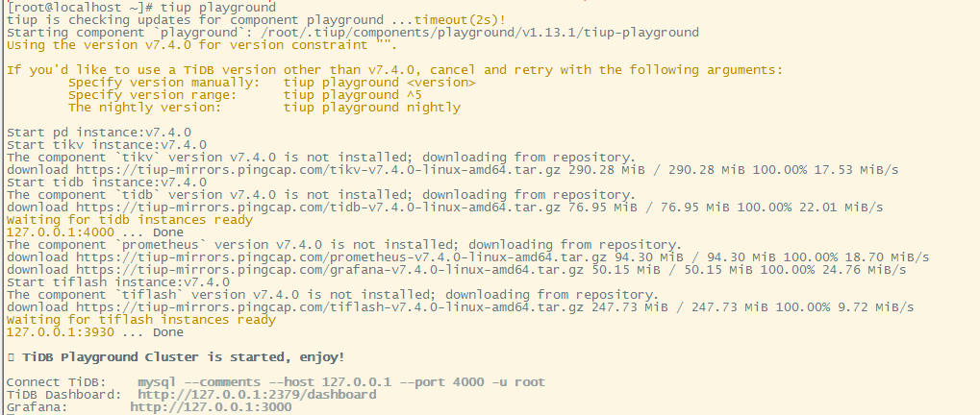Viewport: 980px width, 415px height.
Task: Click the "tiup playground nightly" argument text
Action: [x=371, y=108]
